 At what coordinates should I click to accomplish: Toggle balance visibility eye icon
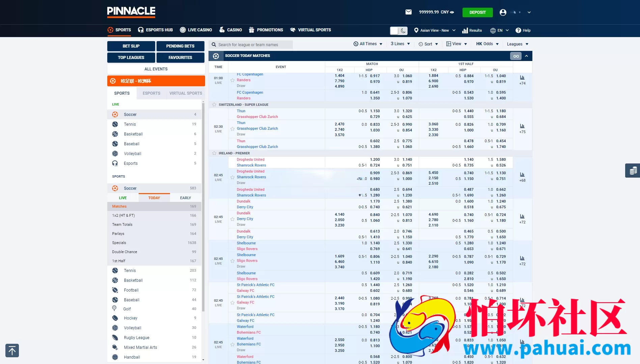pos(452,12)
